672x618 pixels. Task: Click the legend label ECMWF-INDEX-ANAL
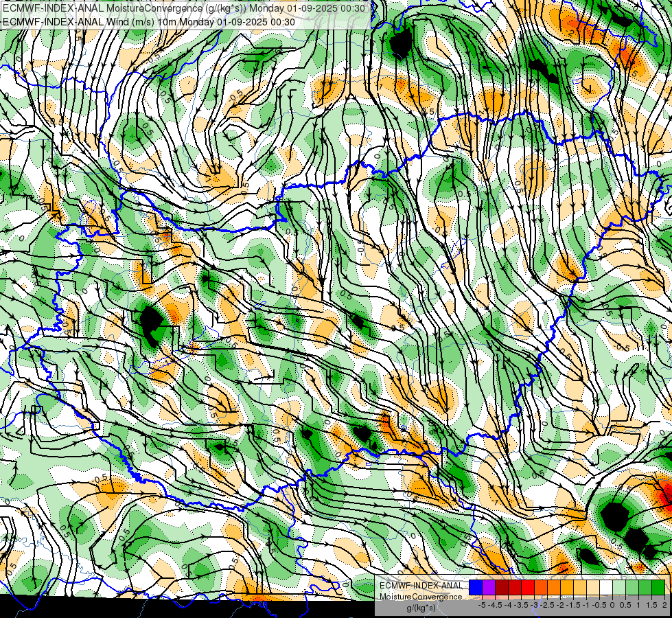pyautogui.click(x=421, y=586)
